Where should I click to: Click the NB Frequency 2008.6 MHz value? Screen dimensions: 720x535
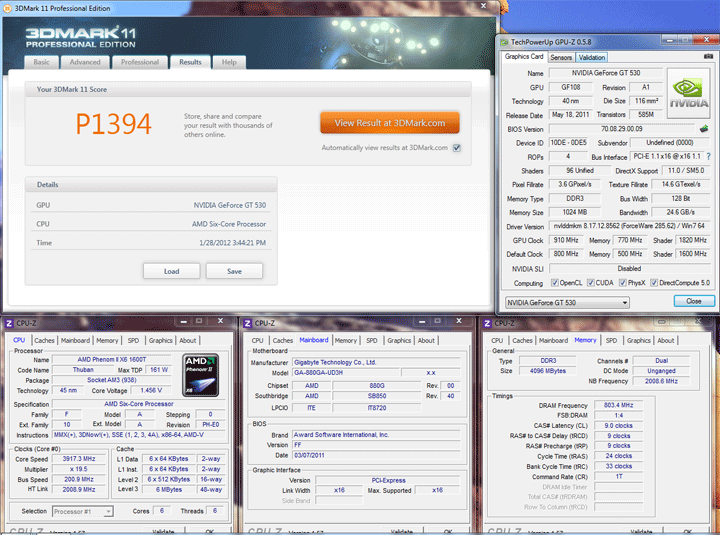[x=661, y=381]
